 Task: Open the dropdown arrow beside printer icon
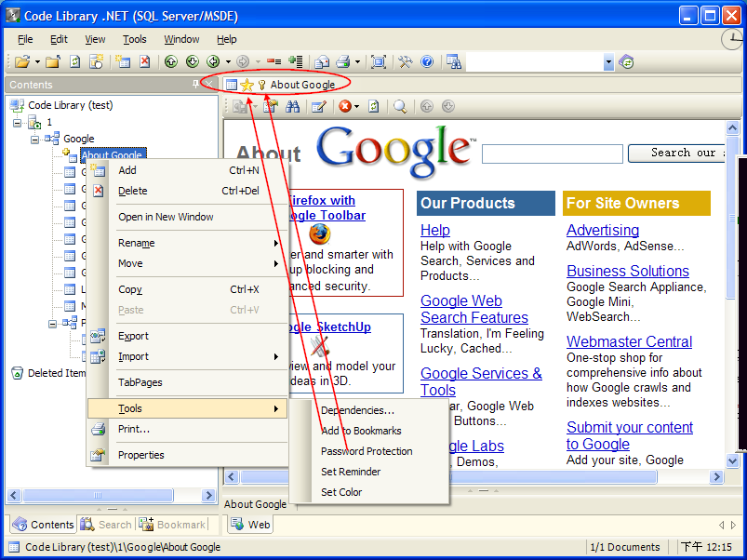(x=357, y=62)
